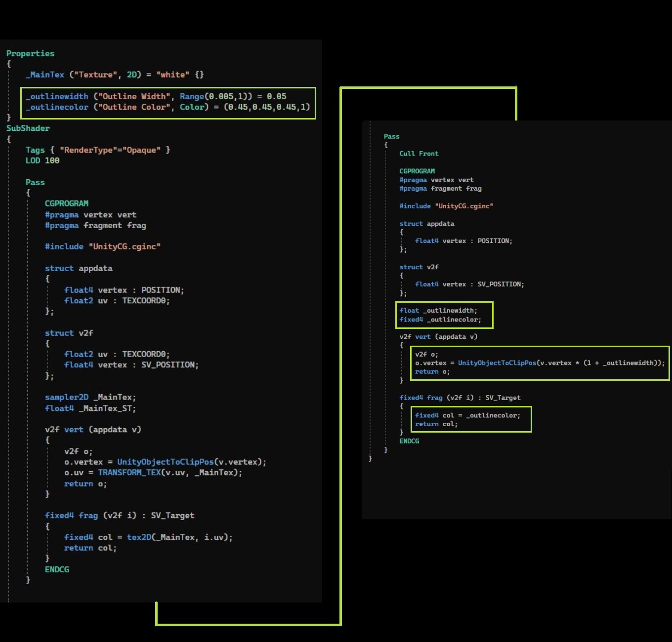The height and width of the screenshot is (642, 672).
Task: Click the tex2D function name
Action: pos(139,537)
